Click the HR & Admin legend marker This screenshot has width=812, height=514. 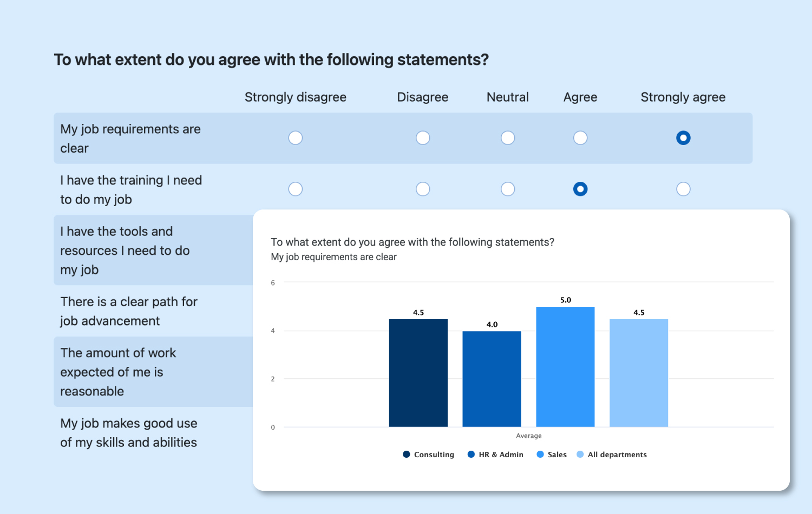(x=470, y=454)
